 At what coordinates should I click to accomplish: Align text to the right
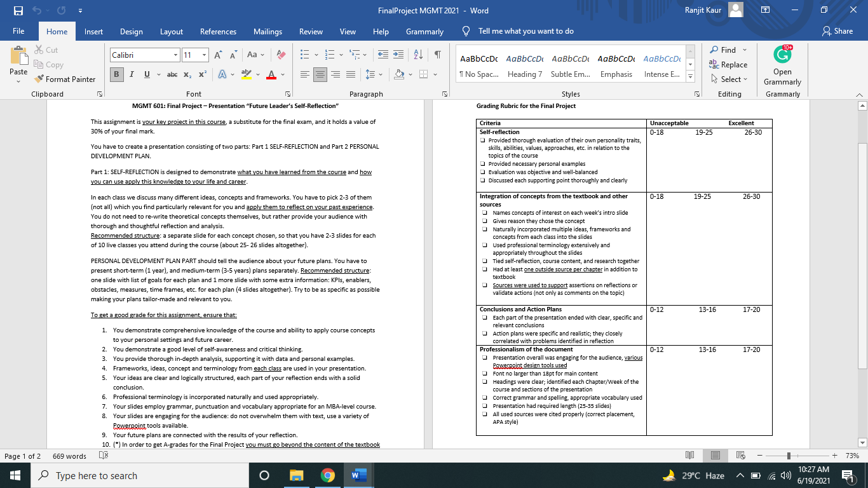336,74
